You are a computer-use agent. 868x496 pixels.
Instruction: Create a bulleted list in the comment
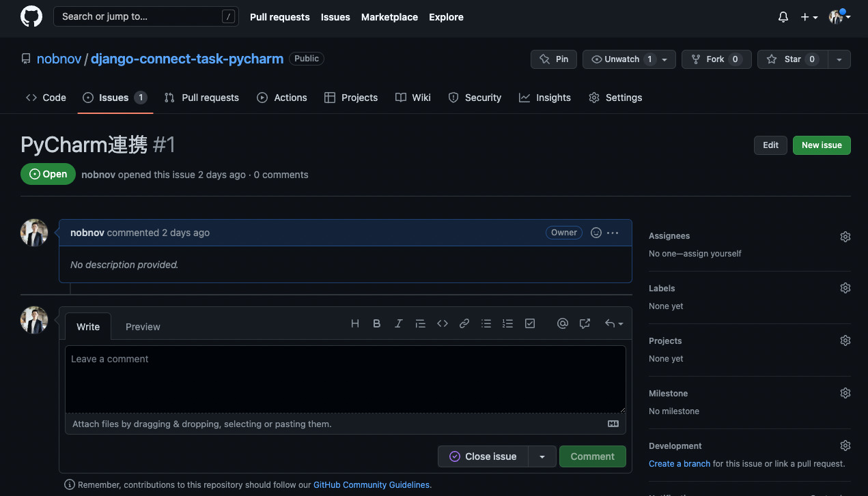coord(486,323)
